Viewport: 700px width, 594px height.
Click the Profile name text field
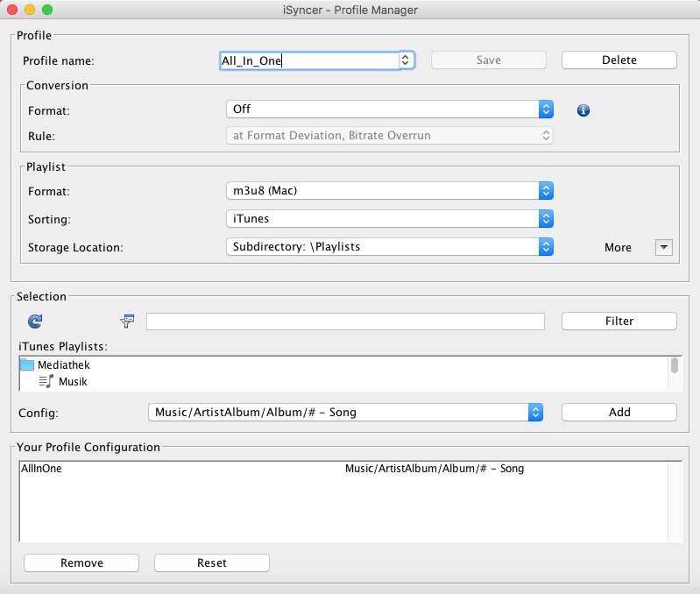(309, 60)
